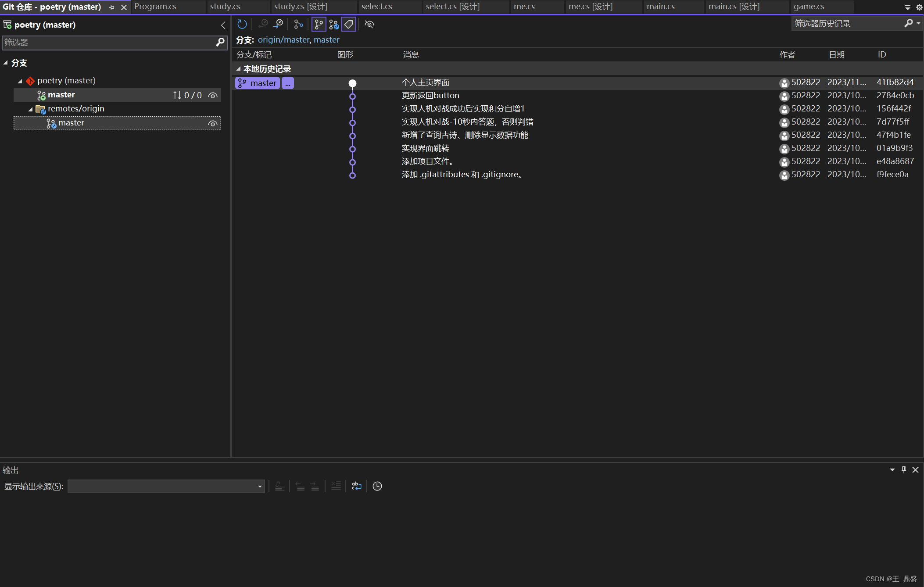
Task: Open the game.cs tab
Action: click(809, 7)
